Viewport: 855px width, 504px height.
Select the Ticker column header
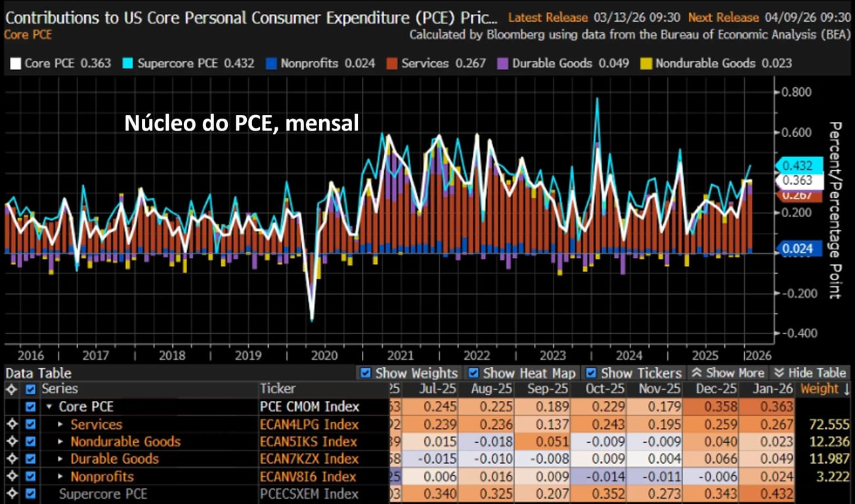pyautogui.click(x=278, y=388)
